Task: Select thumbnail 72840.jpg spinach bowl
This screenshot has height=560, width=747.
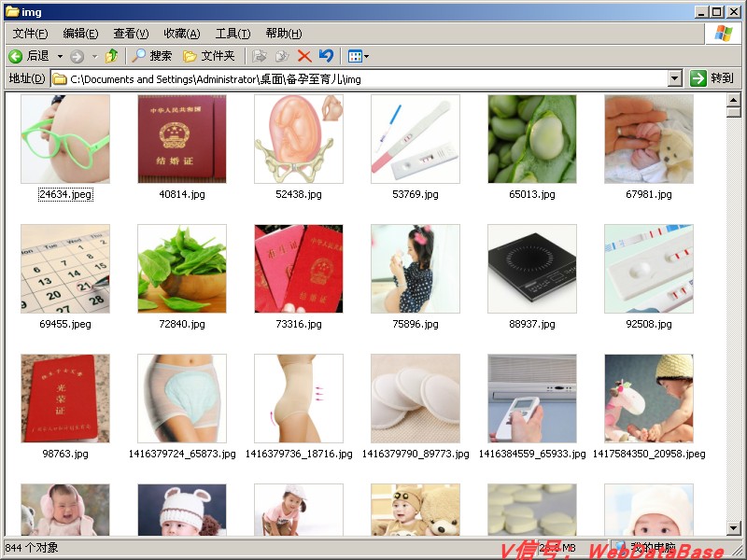Action: (x=182, y=269)
